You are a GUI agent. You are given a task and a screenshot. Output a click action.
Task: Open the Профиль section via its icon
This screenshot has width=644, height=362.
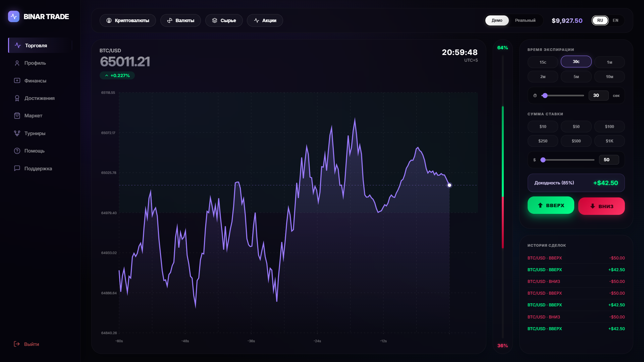(x=17, y=63)
